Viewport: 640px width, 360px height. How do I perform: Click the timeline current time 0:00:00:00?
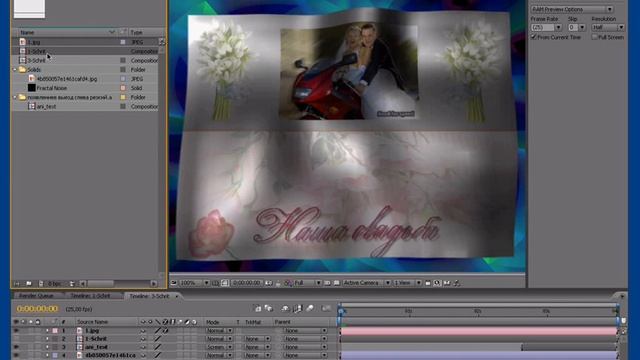click(38, 309)
